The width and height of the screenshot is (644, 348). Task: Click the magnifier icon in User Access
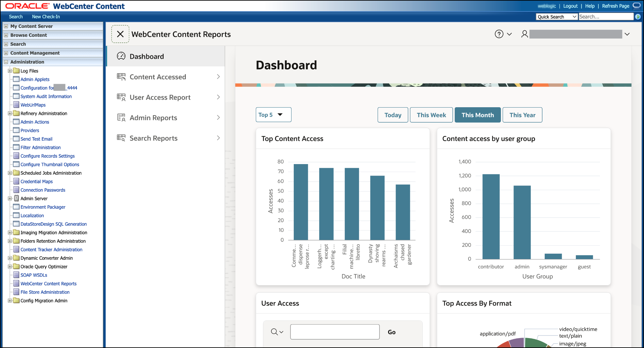(x=274, y=332)
